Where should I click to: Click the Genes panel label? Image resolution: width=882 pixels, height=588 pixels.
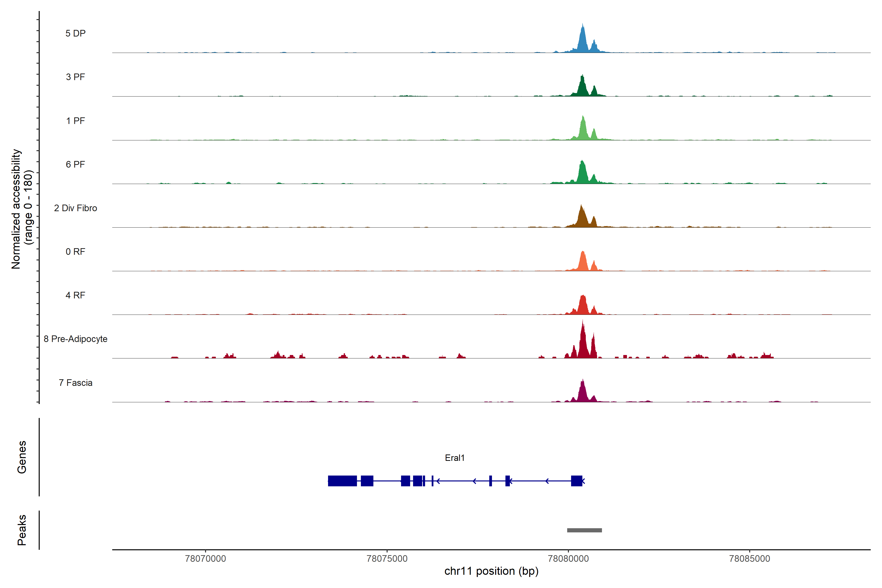22,457
